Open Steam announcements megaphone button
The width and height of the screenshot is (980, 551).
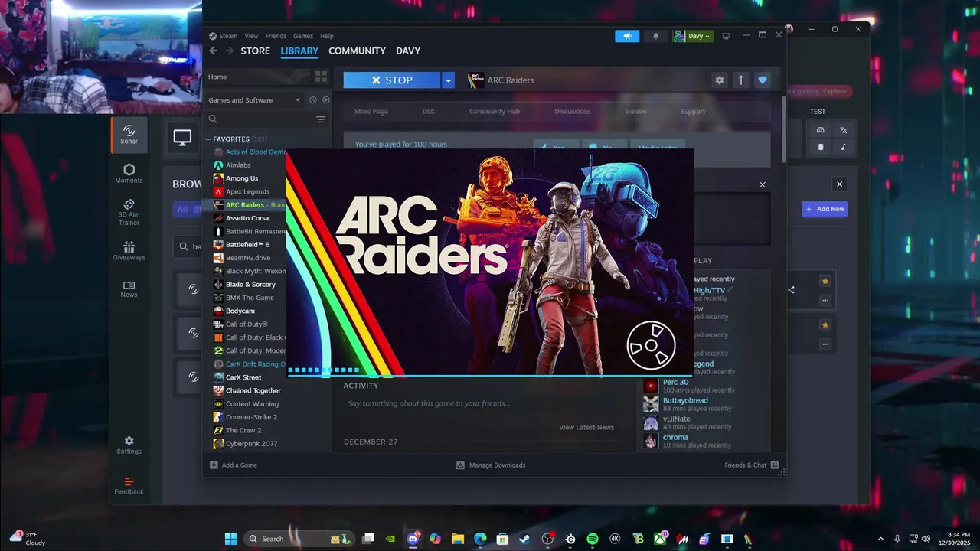pos(627,36)
